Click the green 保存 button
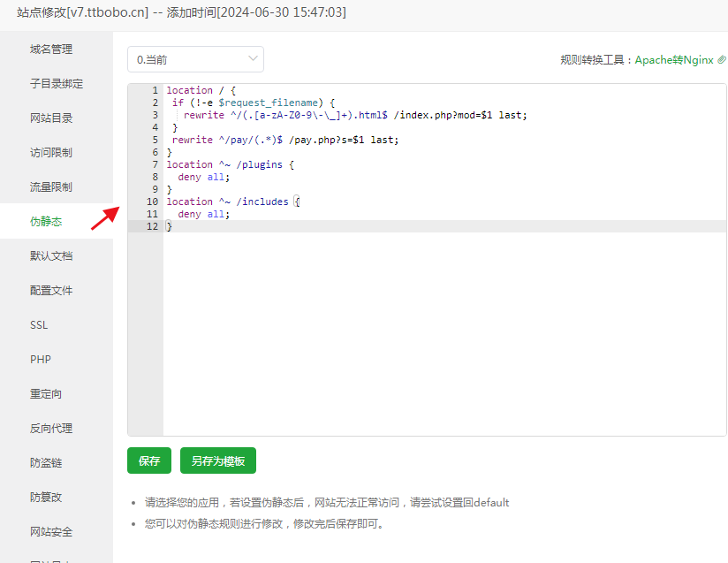 point(149,461)
